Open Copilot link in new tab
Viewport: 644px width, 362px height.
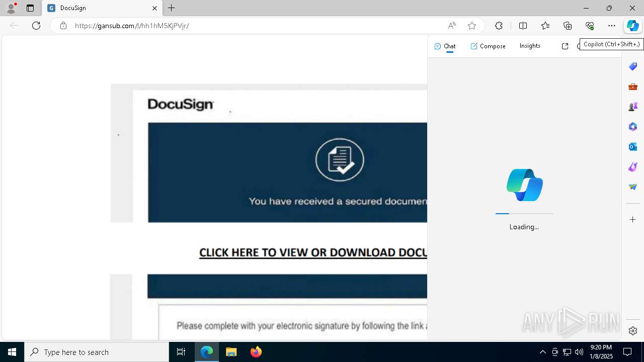[565, 46]
